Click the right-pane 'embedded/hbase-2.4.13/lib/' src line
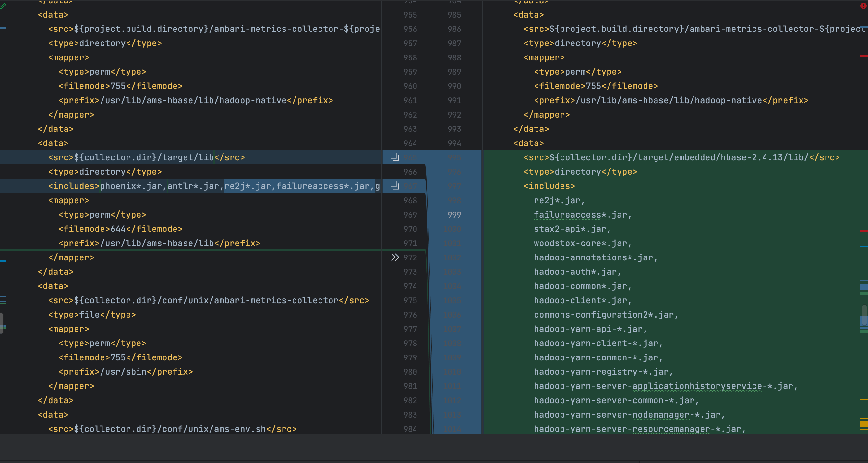The width and height of the screenshot is (868, 463). pos(681,157)
